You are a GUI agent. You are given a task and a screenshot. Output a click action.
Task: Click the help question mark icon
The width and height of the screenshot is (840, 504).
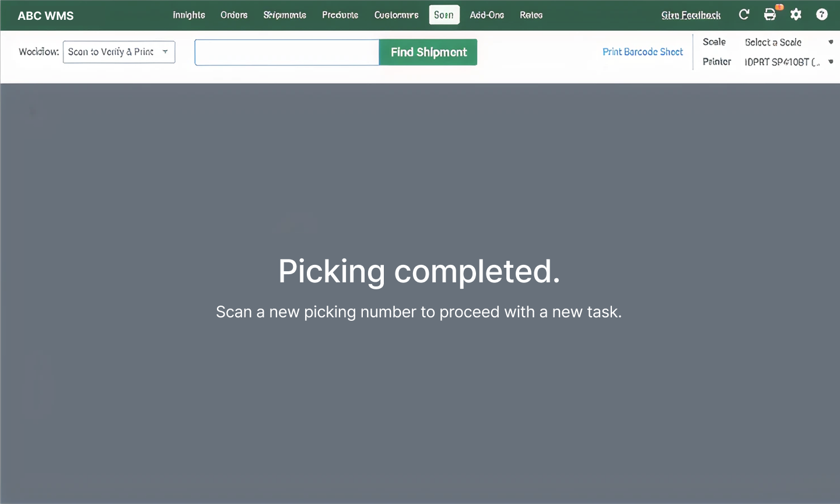821,15
